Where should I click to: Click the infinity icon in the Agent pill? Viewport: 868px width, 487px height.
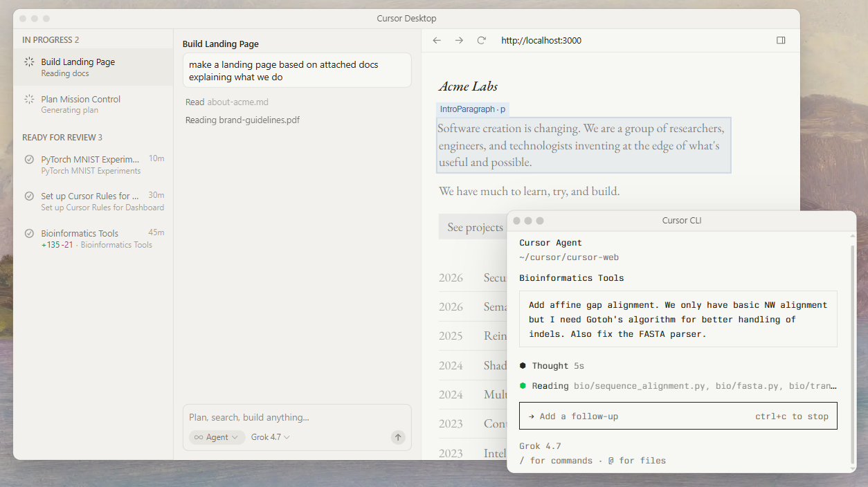pyautogui.click(x=199, y=437)
